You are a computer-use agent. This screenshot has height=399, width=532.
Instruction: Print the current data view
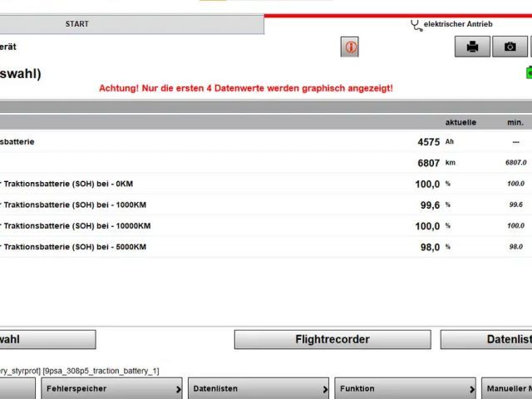tap(472, 47)
